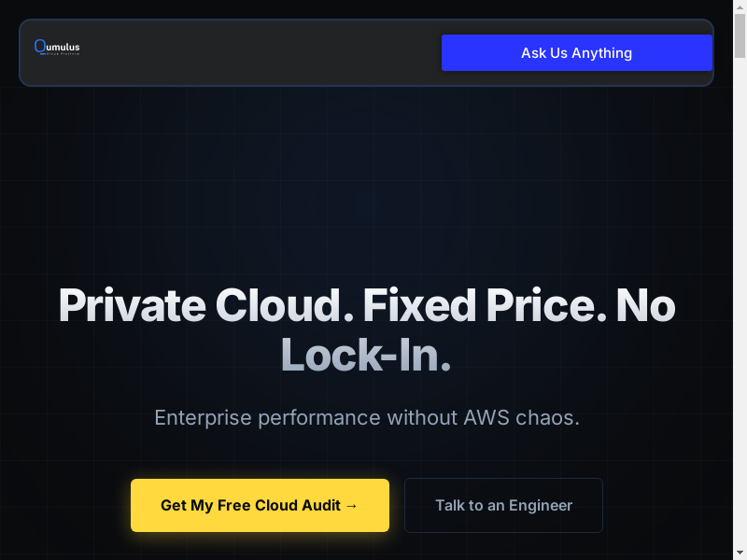Click the word 'Enterprise' in the subheading

pyautogui.click(x=203, y=417)
